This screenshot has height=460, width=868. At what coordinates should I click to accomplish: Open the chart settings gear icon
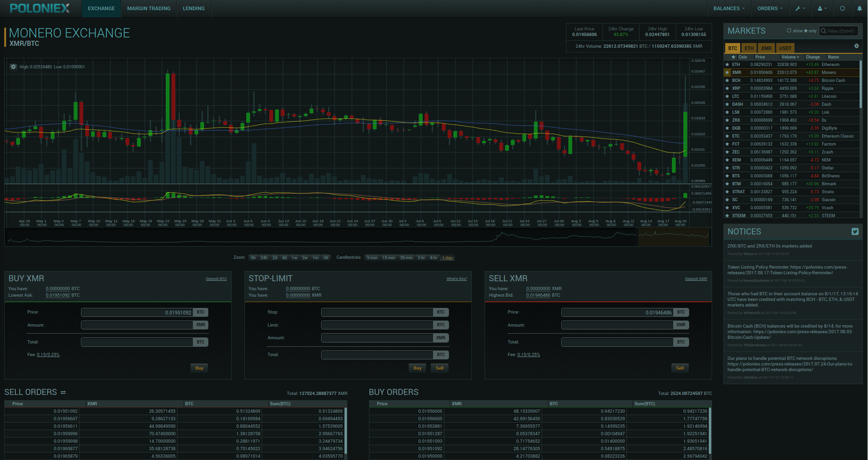(x=13, y=67)
